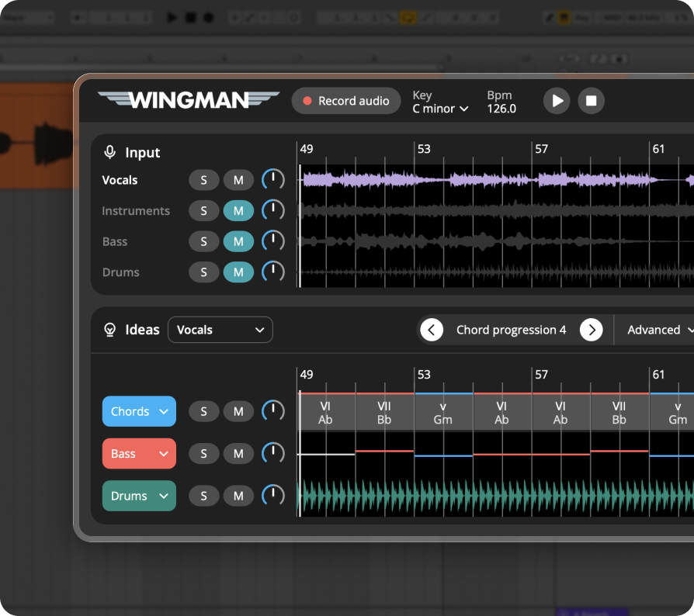Stop playback with the Wingman stop button
694x616 pixels.
pos(591,101)
